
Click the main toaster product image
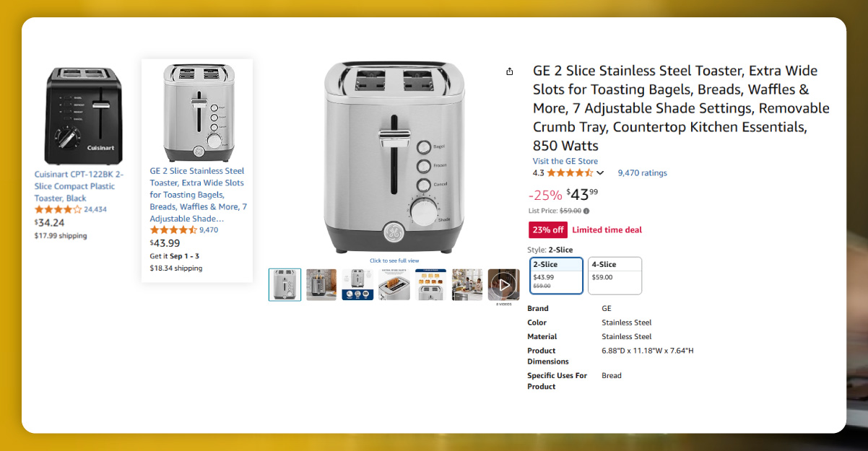click(394, 155)
